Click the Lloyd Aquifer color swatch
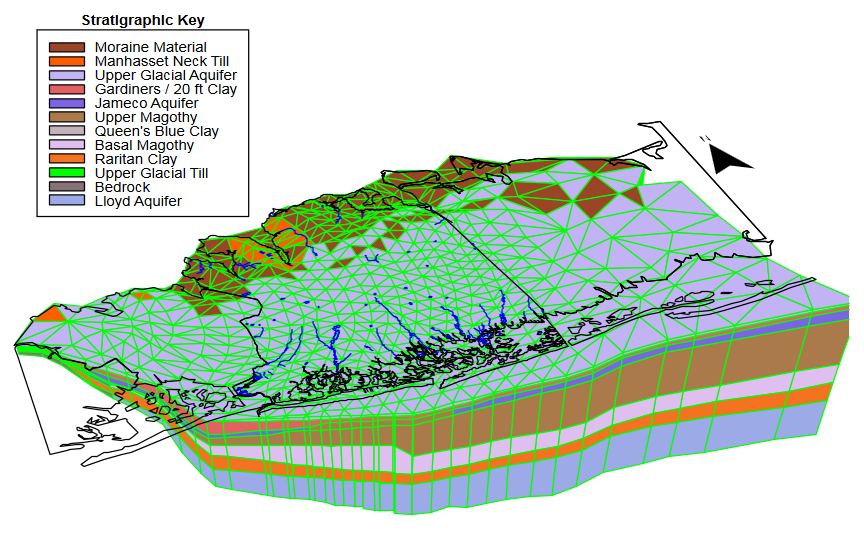 67,201
